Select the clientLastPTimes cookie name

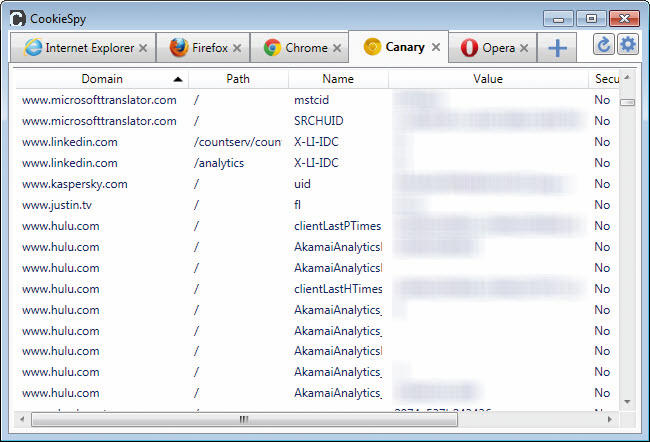337,226
